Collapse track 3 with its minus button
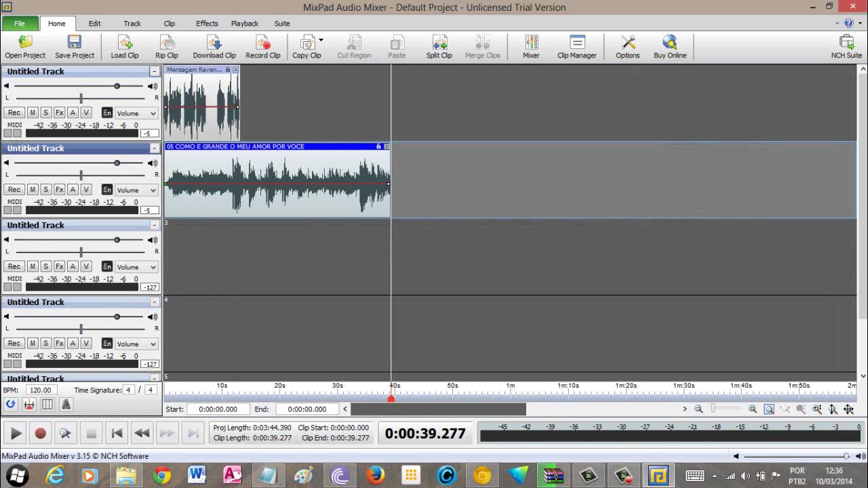 (155, 225)
